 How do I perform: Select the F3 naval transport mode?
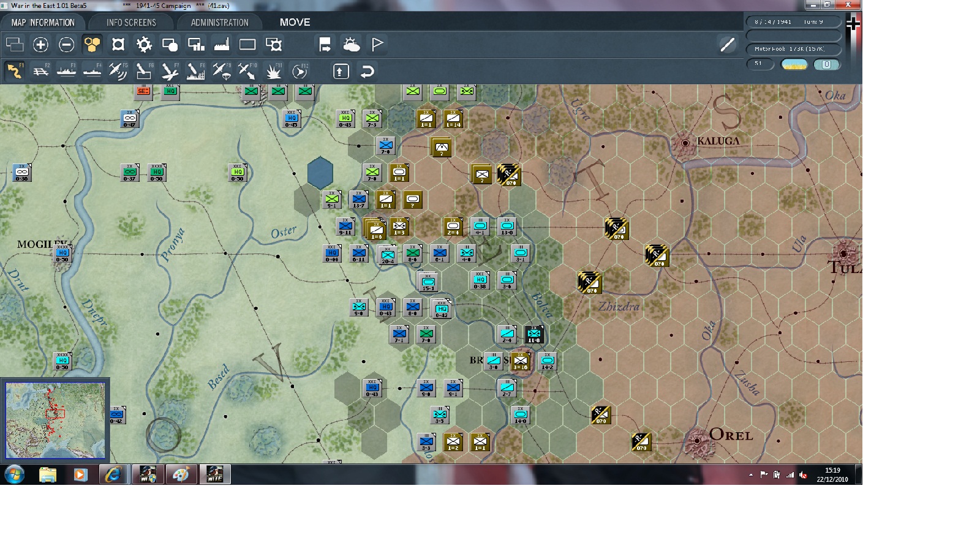pyautogui.click(x=66, y=71)
